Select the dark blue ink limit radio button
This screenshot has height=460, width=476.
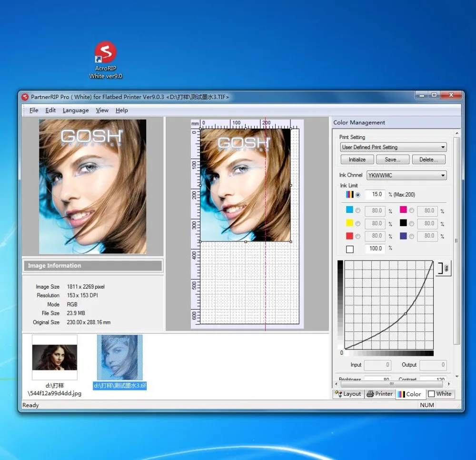(412, 236)
